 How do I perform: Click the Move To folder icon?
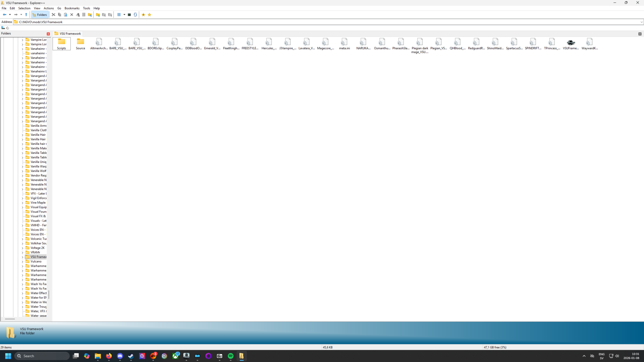point(110,15)
